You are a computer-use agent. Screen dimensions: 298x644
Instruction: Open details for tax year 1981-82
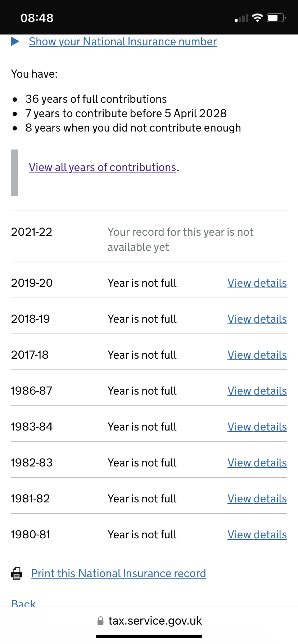pos(257,499)
